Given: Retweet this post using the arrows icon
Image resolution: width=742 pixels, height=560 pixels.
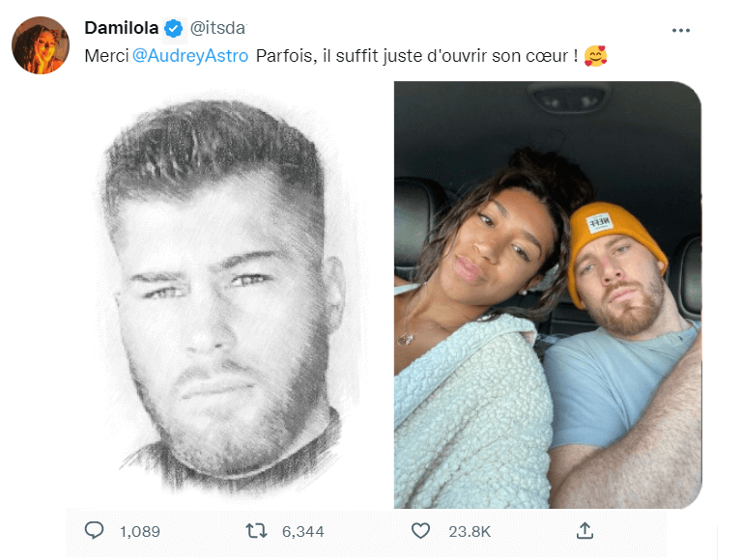Looking at the screenshot, I should [x=256, y=530].
